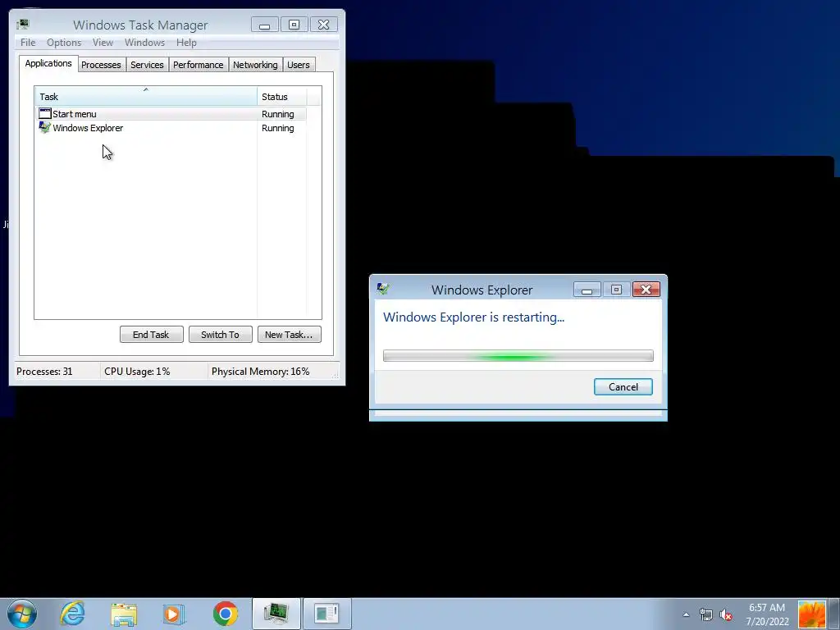Open Google Chrome from taskbar

click(225, 614)
